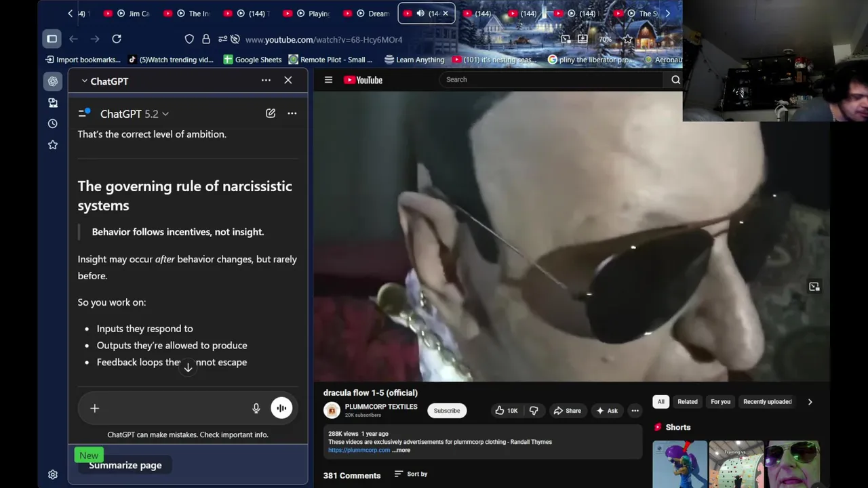Select the Related filter chip
Viewport: 868px width, 488px height.
coord(687,402)
